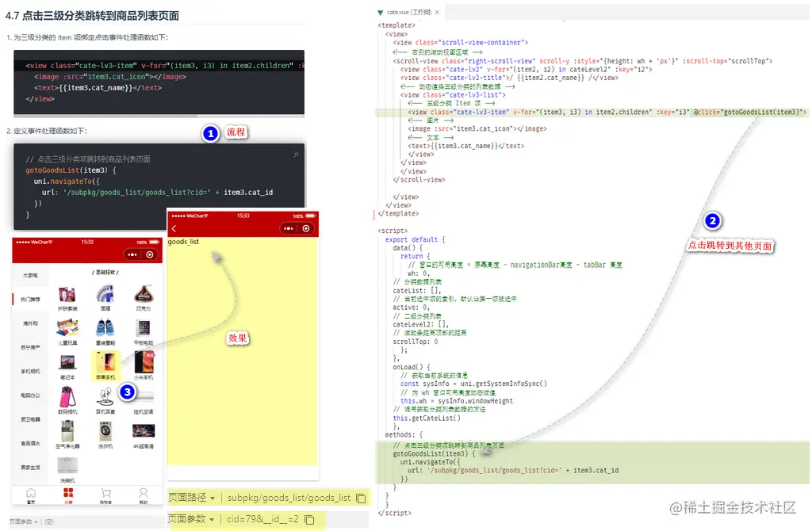Image resolution: width=812 pixels, height=531 pixels.
Task: Expand the highlighted 页面参数 dropdown
Action: (211, 520)
